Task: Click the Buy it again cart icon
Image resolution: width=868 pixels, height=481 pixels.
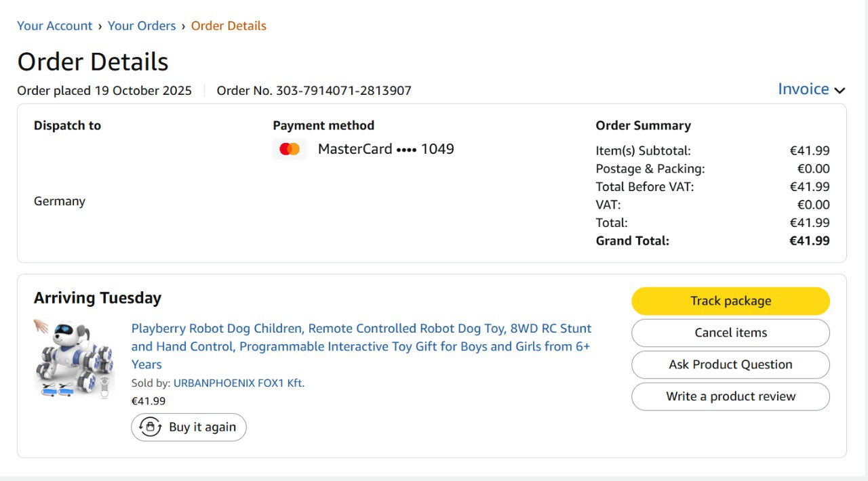Action: [x=150, y=427]
